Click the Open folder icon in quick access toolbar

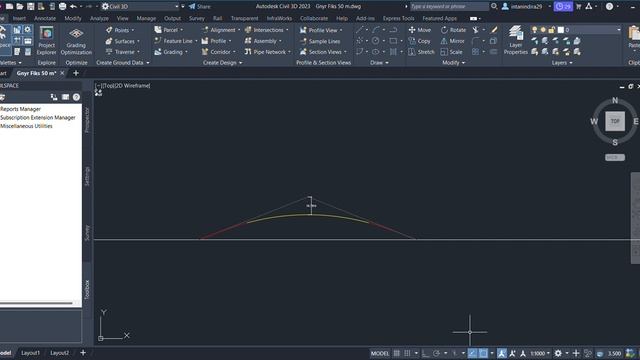tap(20, 7)
